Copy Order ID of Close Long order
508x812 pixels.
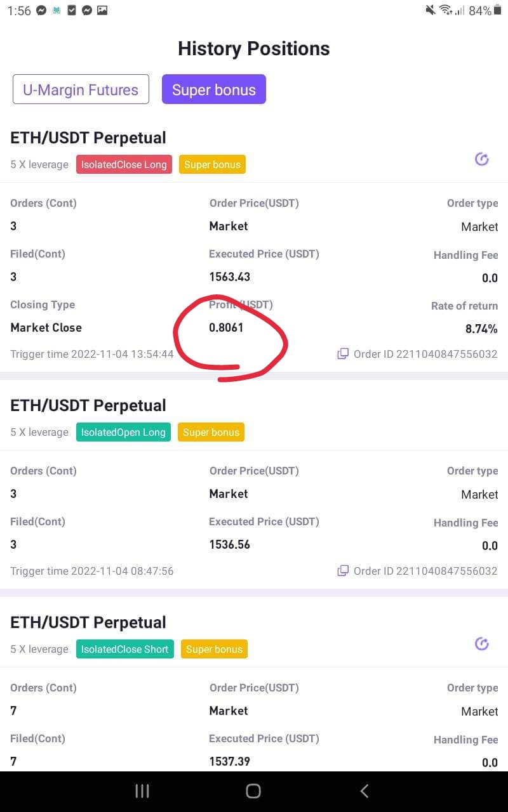pyautogui.click(x=343, y=354)
